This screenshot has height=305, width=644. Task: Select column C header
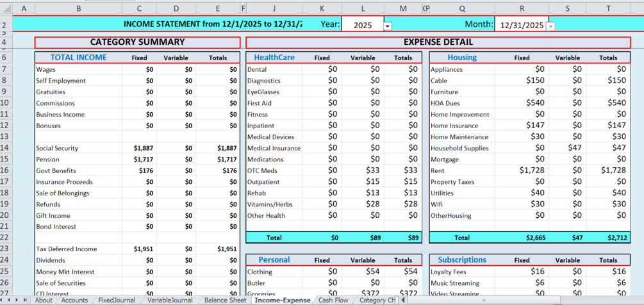pos(139,8)
